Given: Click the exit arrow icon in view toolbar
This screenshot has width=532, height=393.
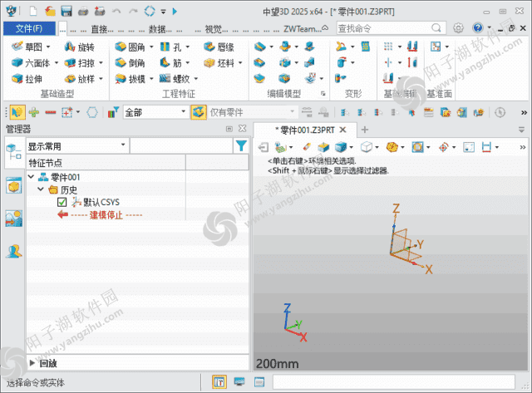Looking at the screenshot, I should tap(264, 147).
